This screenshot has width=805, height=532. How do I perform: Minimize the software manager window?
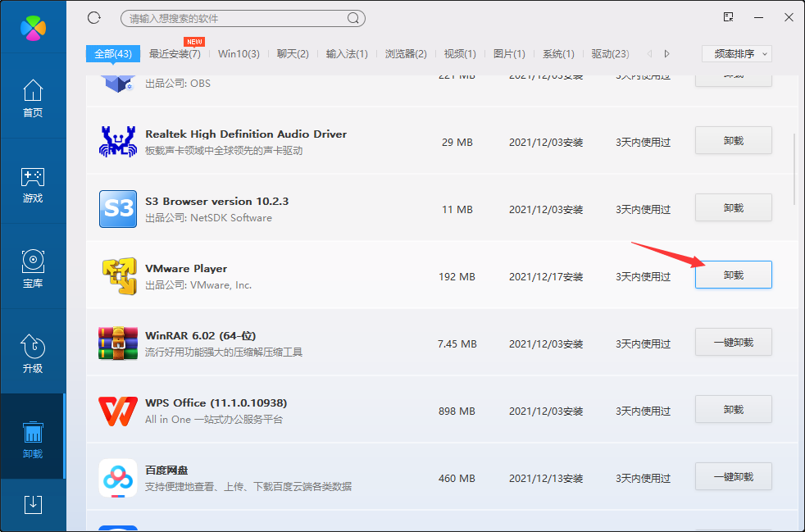759,17
